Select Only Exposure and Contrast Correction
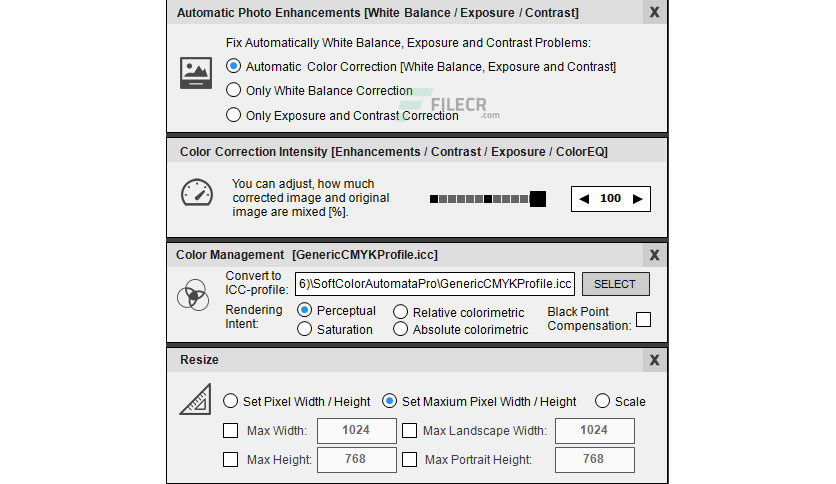 click(233, 115)
